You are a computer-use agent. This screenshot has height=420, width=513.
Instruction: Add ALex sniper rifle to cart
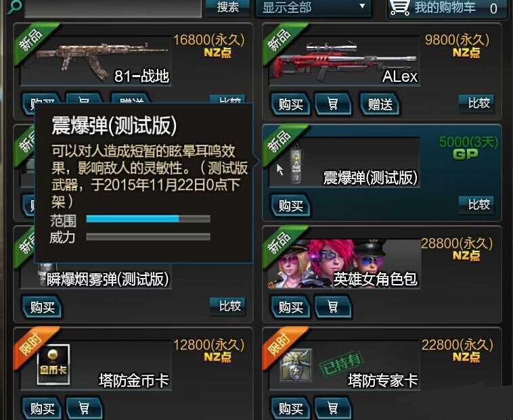coord(333,104)
